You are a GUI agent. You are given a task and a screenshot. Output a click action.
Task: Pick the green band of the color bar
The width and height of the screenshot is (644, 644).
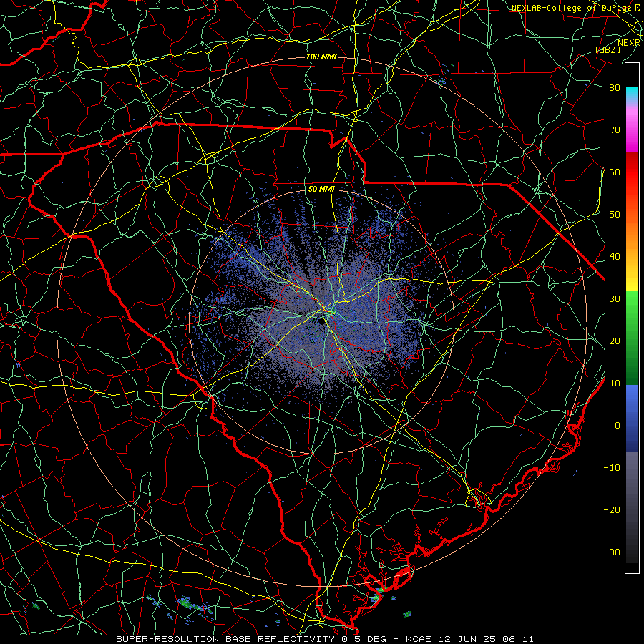click(x=632, y=338)
